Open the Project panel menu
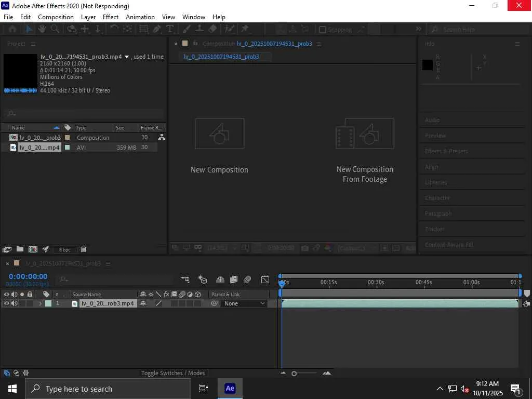Screen dimensions: 532x399 click(33, 44)
